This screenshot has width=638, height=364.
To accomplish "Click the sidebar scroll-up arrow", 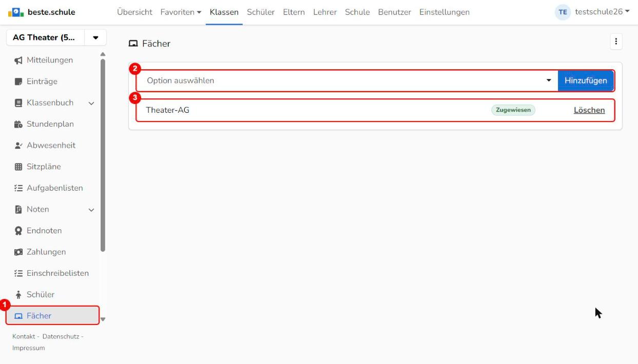I will tap(103, 54).
